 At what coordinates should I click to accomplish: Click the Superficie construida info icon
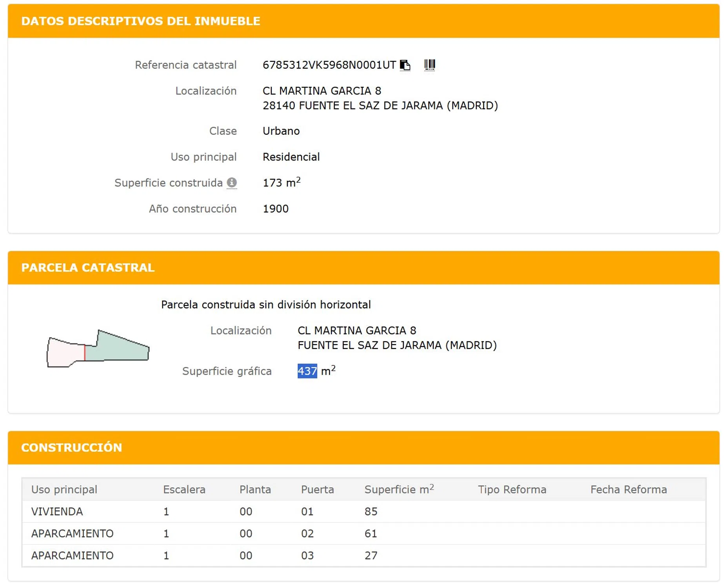click(232, 183)
